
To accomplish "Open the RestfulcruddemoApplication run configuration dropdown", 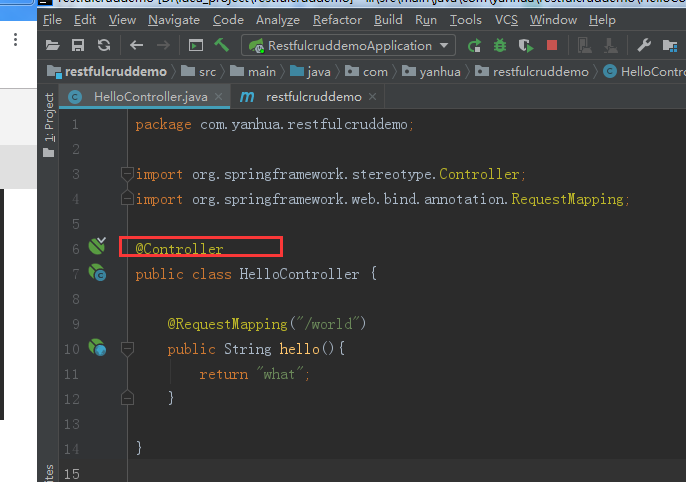I will 348,45.
